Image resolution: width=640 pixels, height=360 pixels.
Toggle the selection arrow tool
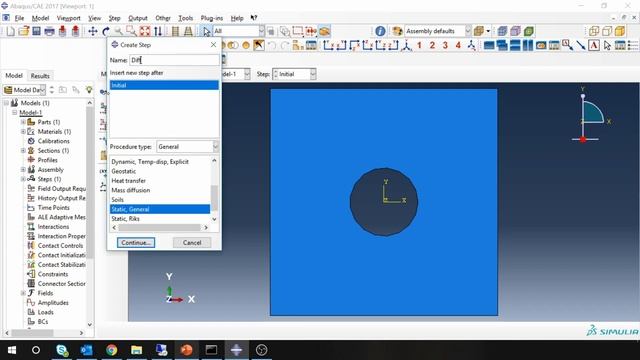click(206, 31)
